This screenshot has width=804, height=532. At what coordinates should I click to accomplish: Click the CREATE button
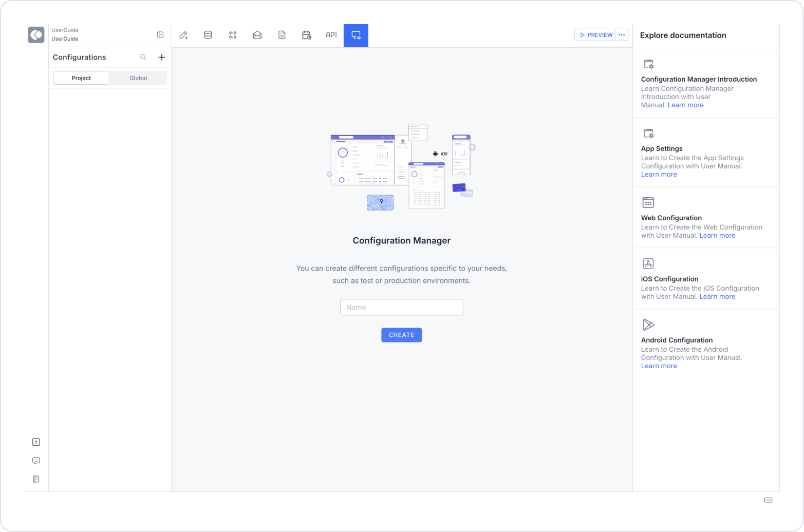(x=402, y=335)
